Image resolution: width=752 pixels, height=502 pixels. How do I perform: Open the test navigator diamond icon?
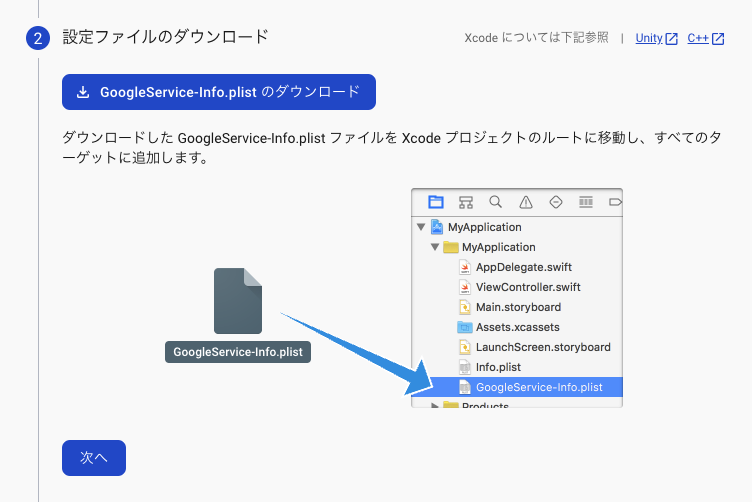coord(556,202)
